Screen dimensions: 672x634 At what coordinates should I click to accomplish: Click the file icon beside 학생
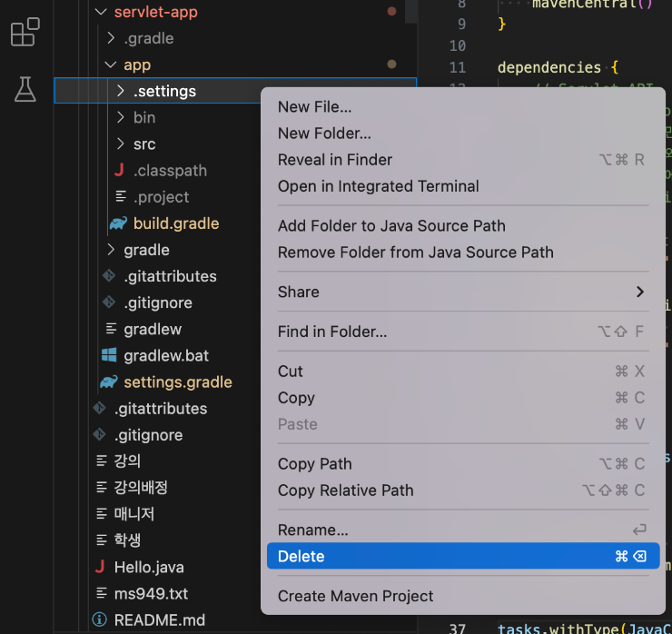[x=102, y=540]
